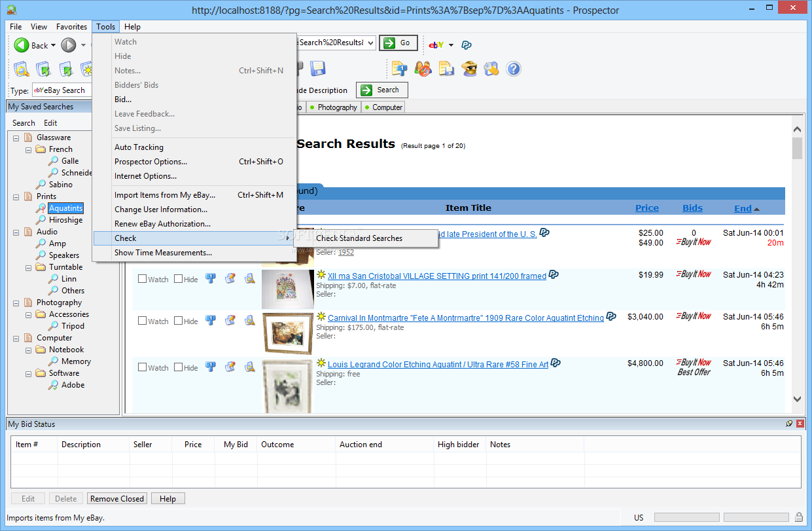812x531 pixels.
Task: Open the File menu
Action: [x=16, y=27]
